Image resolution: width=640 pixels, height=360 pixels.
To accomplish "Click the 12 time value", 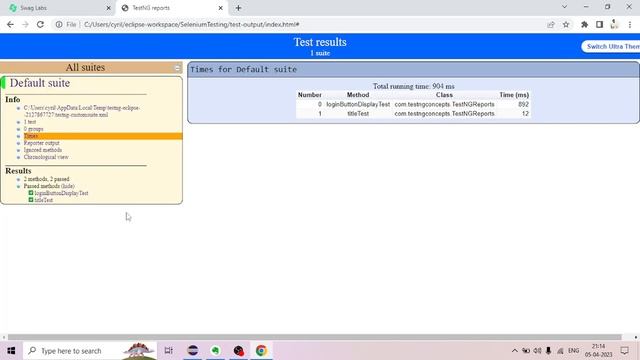I will pyautogui.click(x=525, y=113).
